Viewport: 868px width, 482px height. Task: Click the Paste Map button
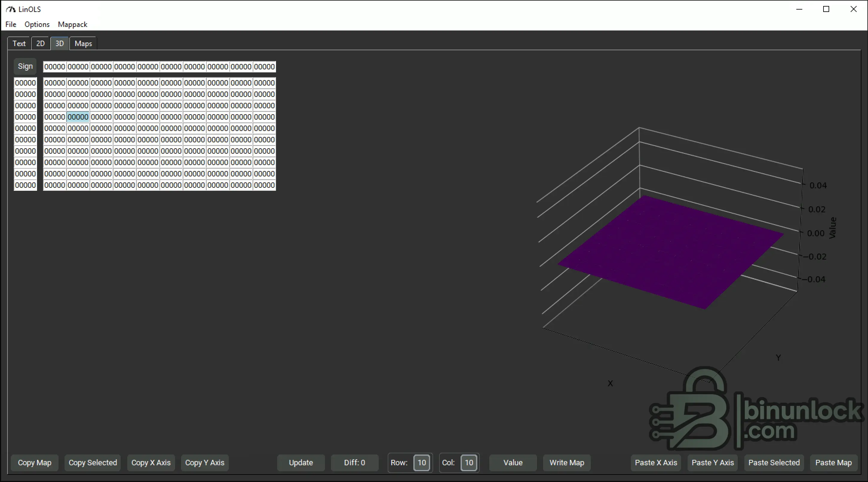click(x=834, y=463)
